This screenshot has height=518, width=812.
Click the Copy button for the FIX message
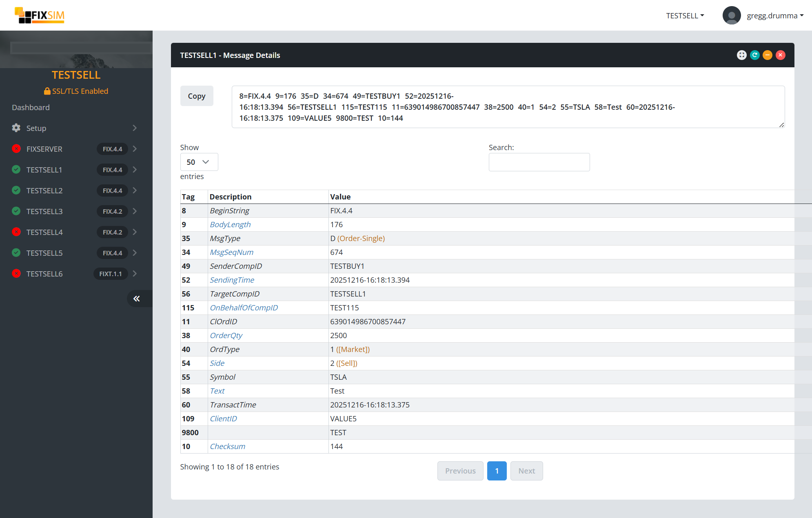(197, 96)
